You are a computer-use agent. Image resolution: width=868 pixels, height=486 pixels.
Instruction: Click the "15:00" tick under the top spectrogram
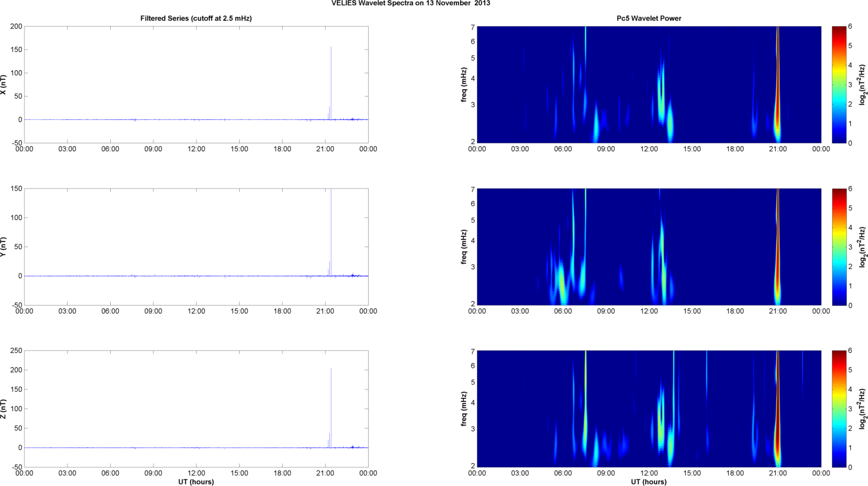coord(692,149)
